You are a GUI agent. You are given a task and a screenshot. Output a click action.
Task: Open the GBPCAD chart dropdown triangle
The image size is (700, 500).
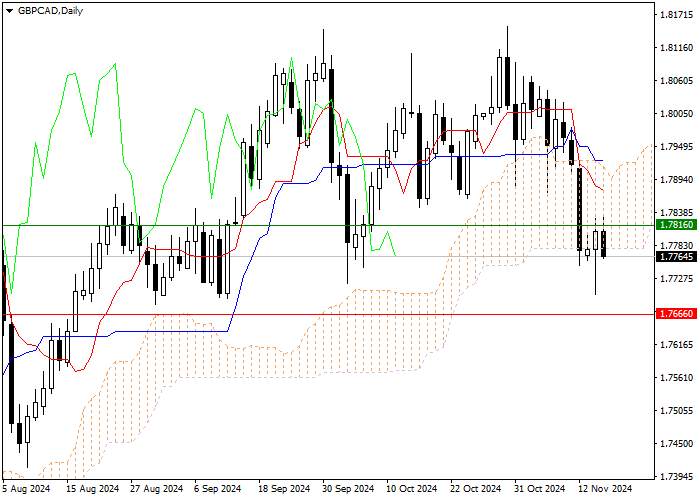point(9,11)
